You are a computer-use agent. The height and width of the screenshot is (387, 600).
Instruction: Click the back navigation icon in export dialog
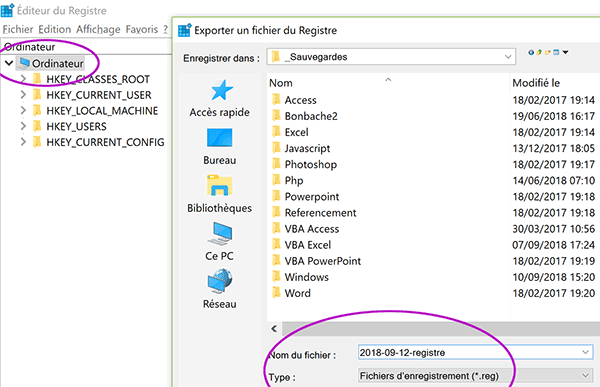click(x=531, y=52)
